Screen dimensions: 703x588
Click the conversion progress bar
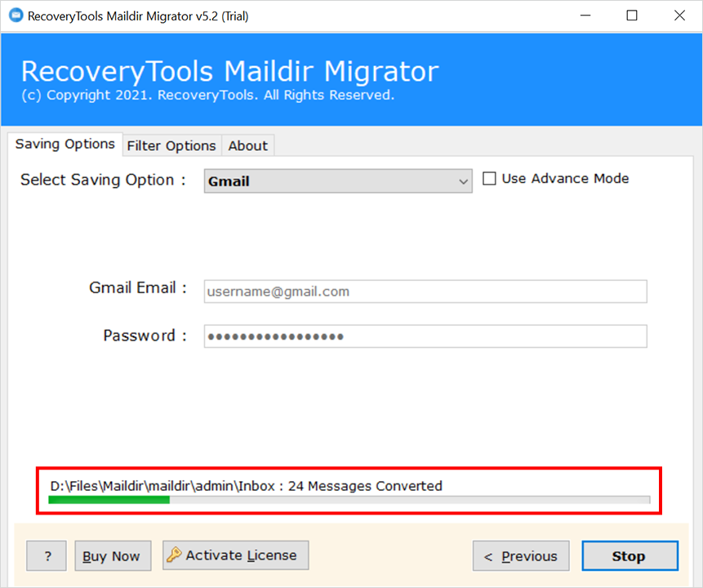tap(349, 500)
